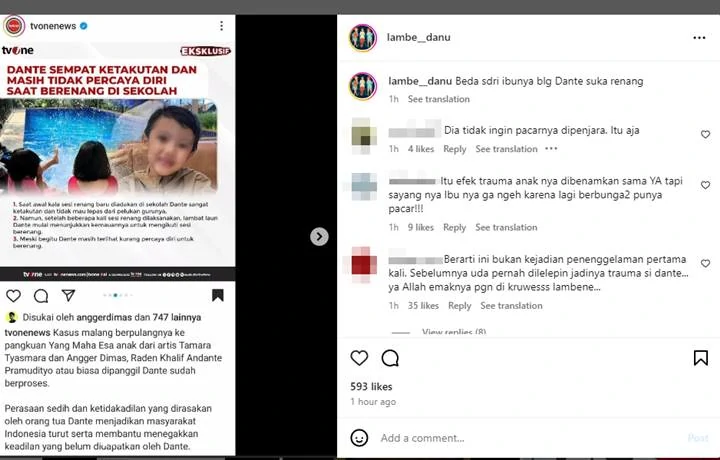See translation of lambe__danu caption

(x=439, y=99)
